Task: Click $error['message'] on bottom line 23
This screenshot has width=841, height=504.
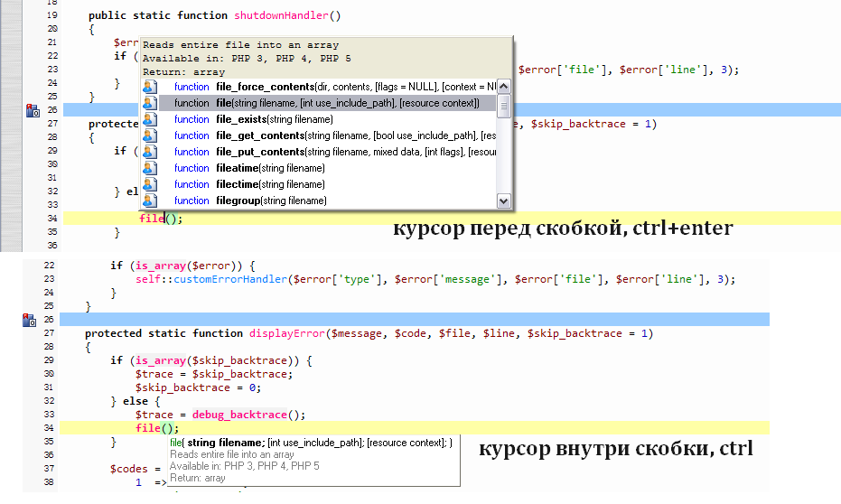Action: (x=450, y=279)
